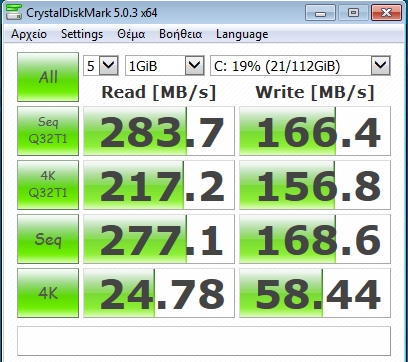408x362 pixels.
Task: Start the plain 4K test
Action: pyautogui.click(x=48, y=293)
